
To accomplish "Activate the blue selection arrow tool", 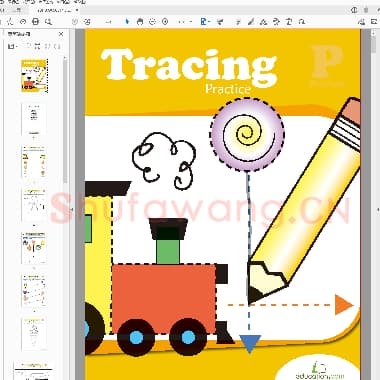I will coord(127,22).
